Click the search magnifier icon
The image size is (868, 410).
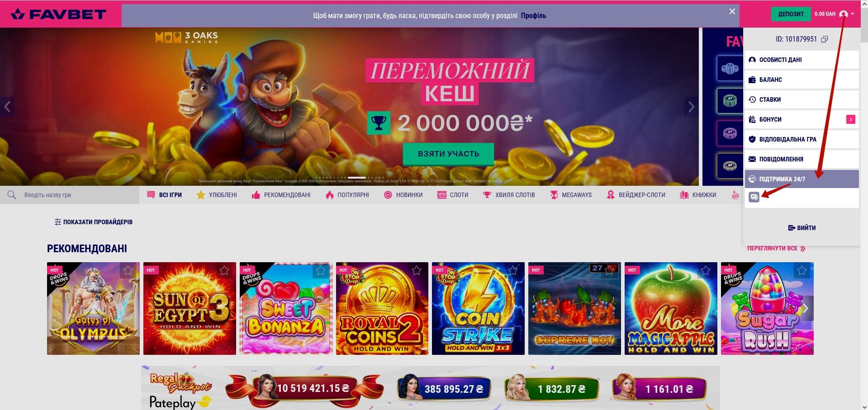pos(12,195)
